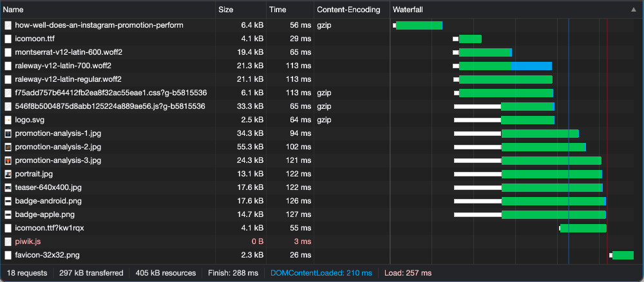The image size is (644, 282).
Task: Click the Content-Encoding column header
Action: (x=349, y=10)
